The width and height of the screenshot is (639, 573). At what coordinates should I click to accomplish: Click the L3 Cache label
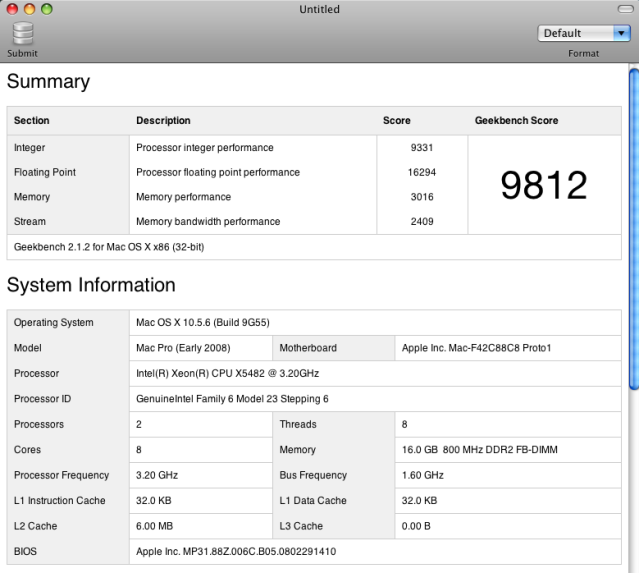pos(301,526)
